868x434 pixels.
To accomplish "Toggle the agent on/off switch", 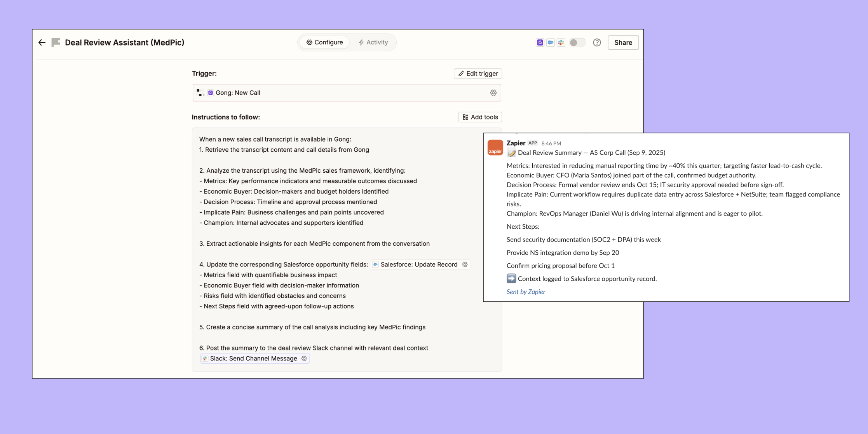I will coord(577,42).
